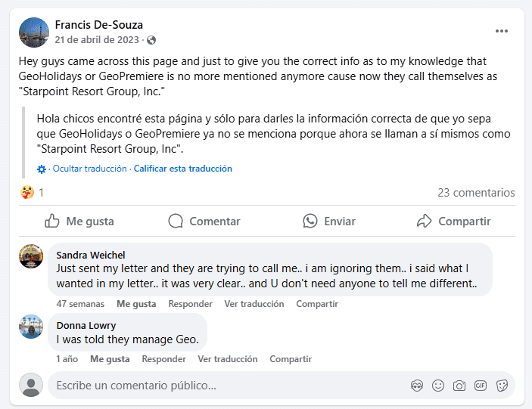Click the care reaction emoji icon
Image resolution: width=532 pixels, height=409 pixels.
coord(27,193)
